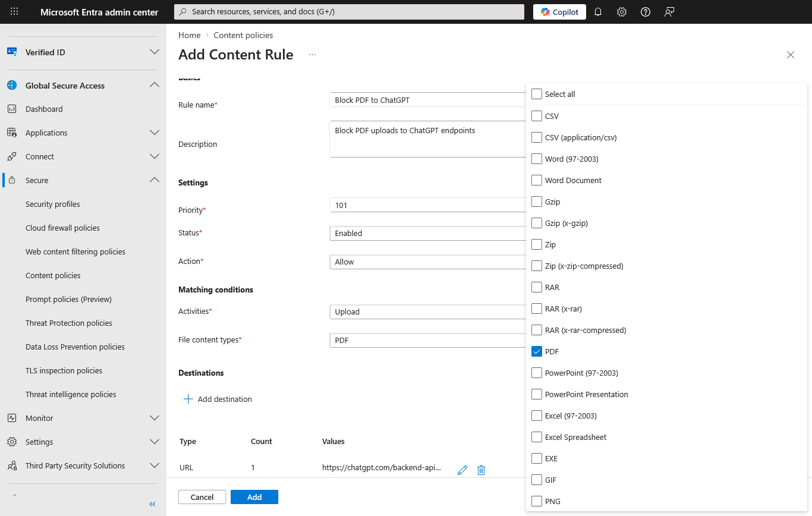Open the app launcher grid
This screenshot has height=516, width=812.
[x=13, y=12]
